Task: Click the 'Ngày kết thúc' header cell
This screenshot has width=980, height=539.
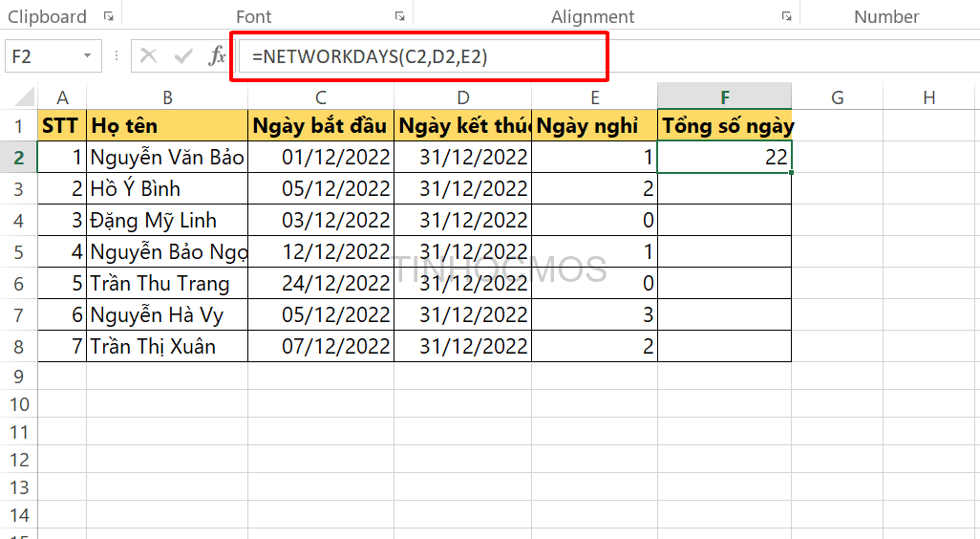Action: pyautogui.click(x=462, y=126)
